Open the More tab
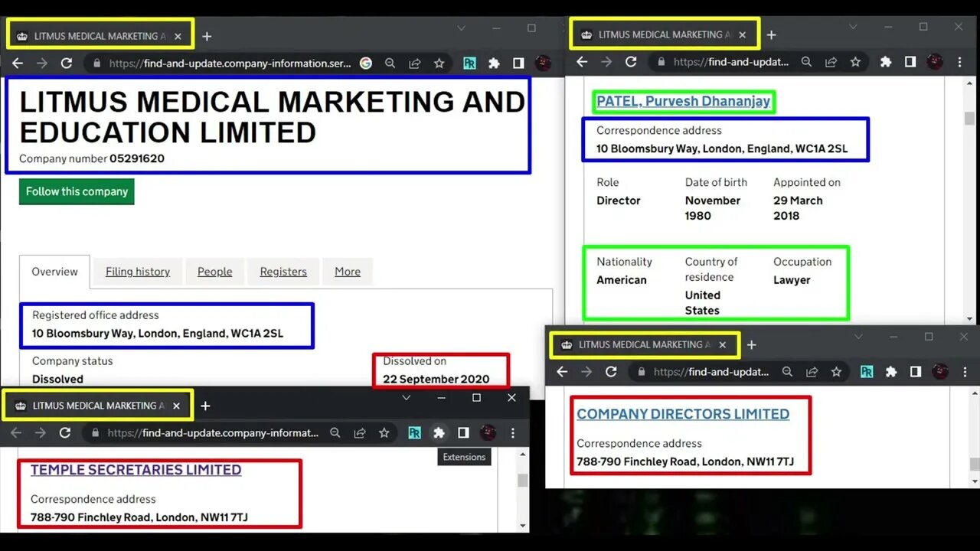980x551 pixels. tap(348, 272)
